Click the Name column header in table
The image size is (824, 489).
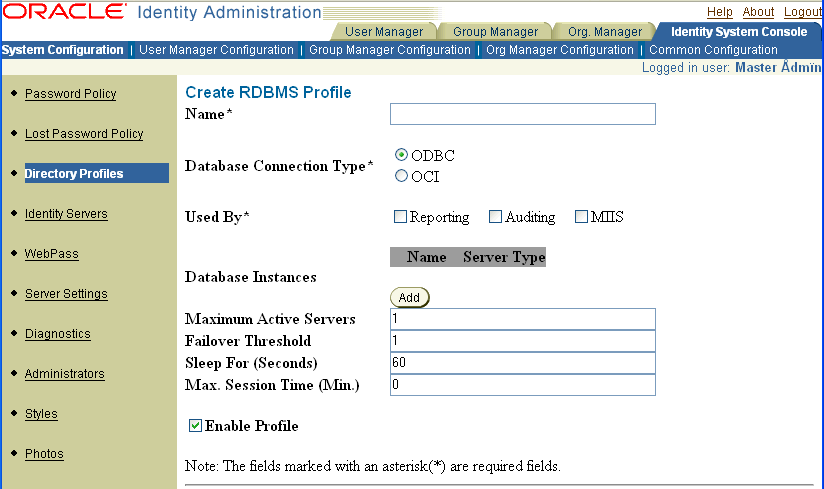point(426,257)
